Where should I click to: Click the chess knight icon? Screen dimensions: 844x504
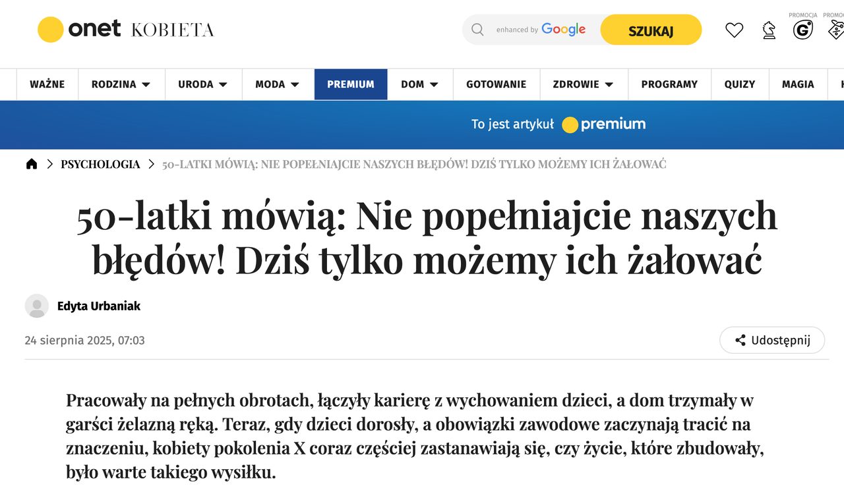pos(769,30)
